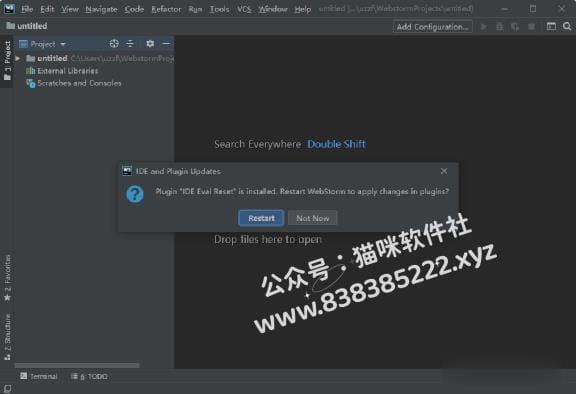Open the Project view dropdown
This screenshot has height=394, width=576.
coord(43,44)
